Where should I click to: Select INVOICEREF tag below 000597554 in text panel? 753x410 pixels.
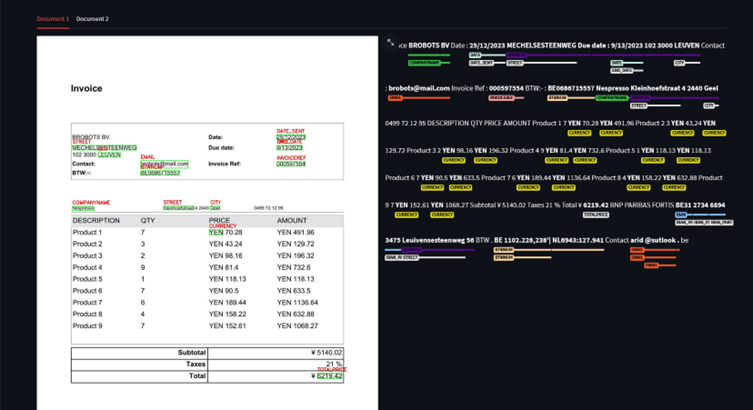pos(501,98)
